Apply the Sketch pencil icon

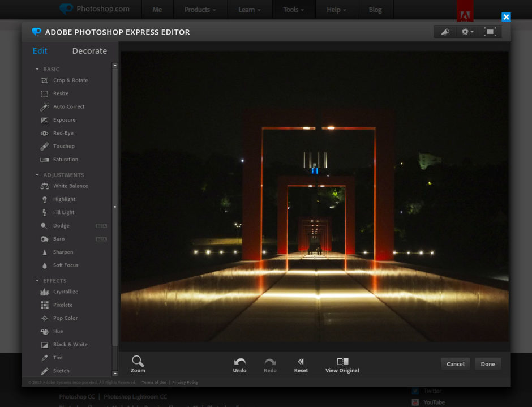click(x=45, y=371)
